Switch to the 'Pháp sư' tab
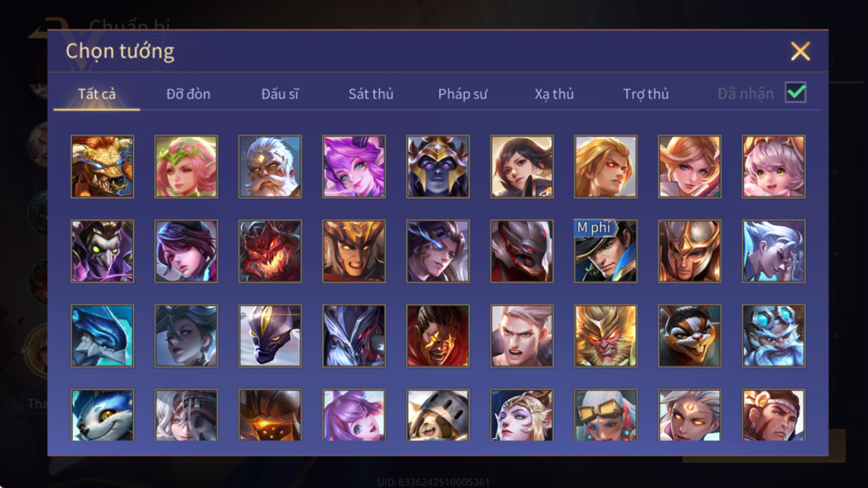The width and height of the screenshot is (868, 488). tap(463, 94)
